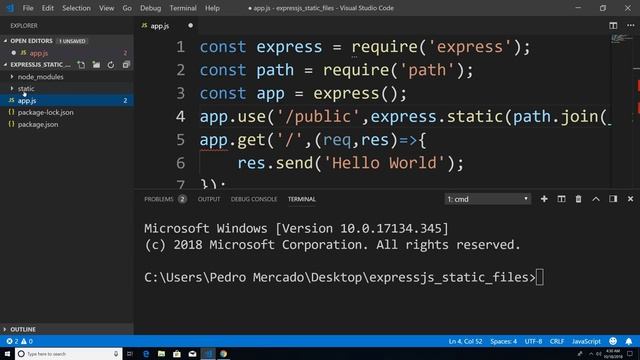This screenshot has height=360, width=640.
Task: Open notifications bell in status bar
Action: [629, 341]
